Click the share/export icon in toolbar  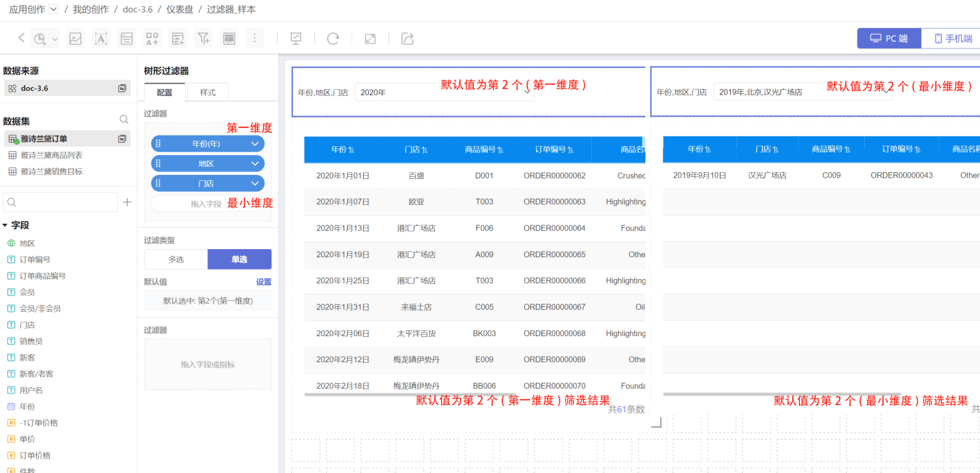point(407,39)
